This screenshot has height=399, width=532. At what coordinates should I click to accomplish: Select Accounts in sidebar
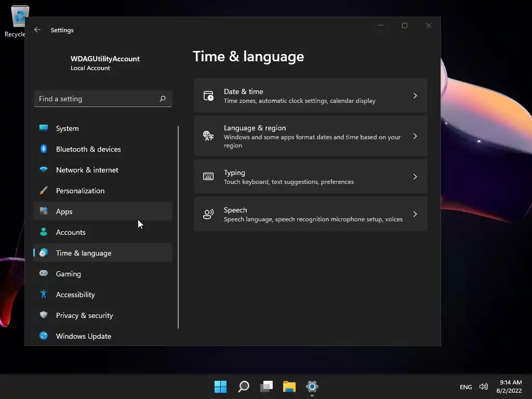pos(103,232)
